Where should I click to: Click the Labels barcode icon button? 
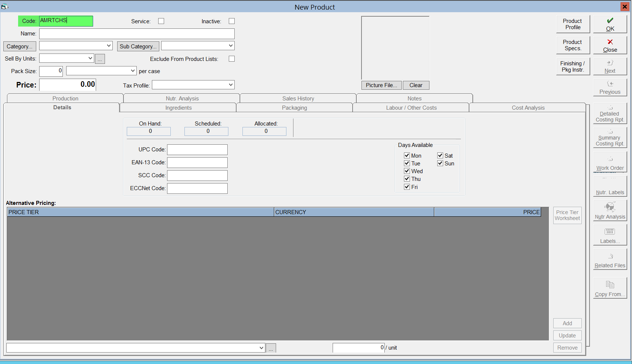click(x=610, y=235)
